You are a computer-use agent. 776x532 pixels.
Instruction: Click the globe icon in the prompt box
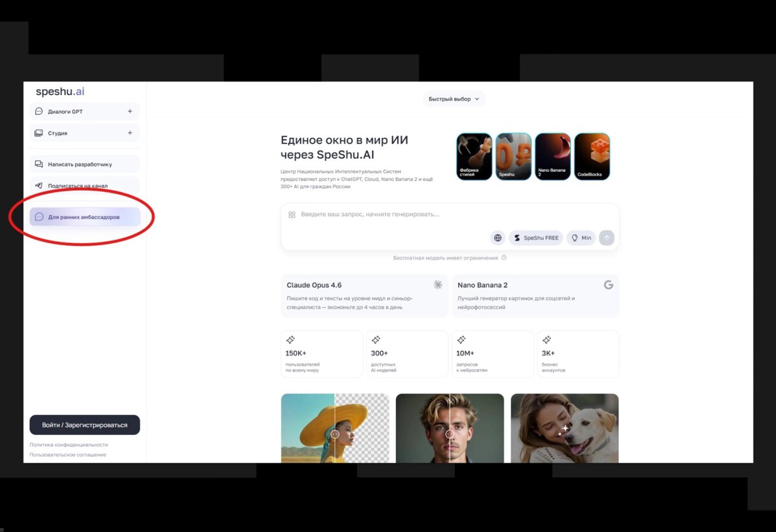(497, 238)
